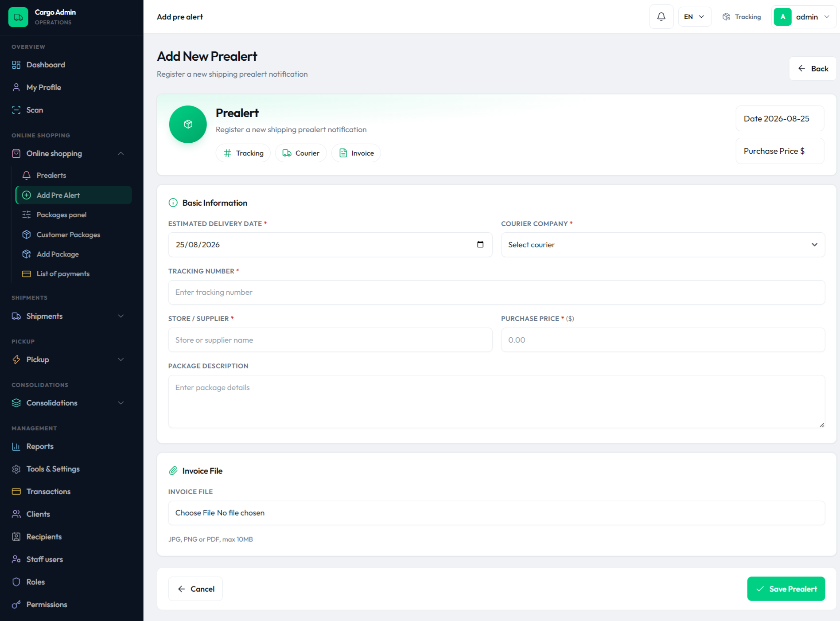Click the Prealerts bell icon in sidebar
Image resolution: width=840 pixels, height=621 pixels.
click(x=27, y=176)
